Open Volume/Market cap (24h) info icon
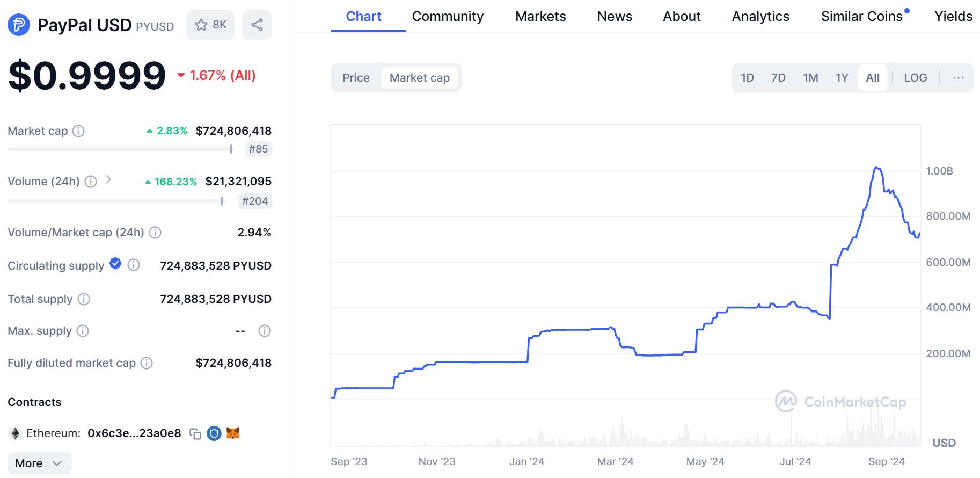Image resolution: width=980 pixels, height=478 pixels. [155, 233]
